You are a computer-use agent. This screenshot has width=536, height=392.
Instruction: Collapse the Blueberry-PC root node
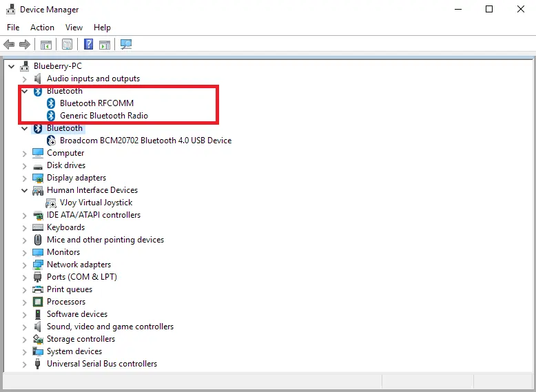(x=11, y=66)
